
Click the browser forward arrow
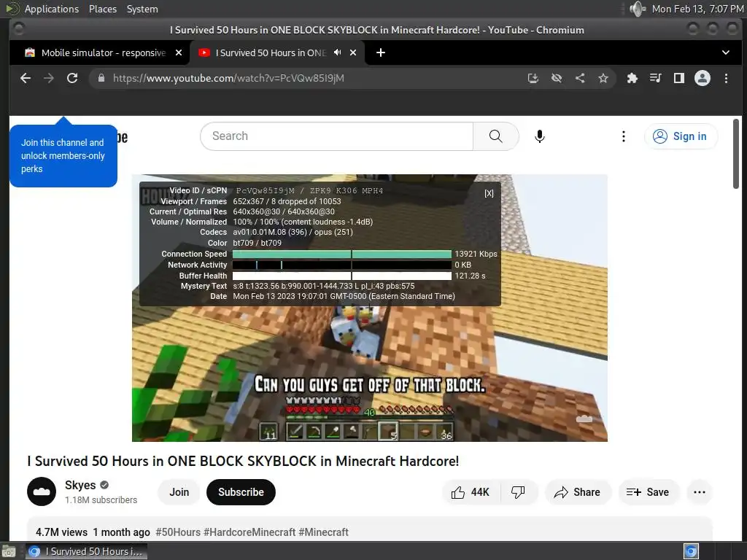point(49,78)
